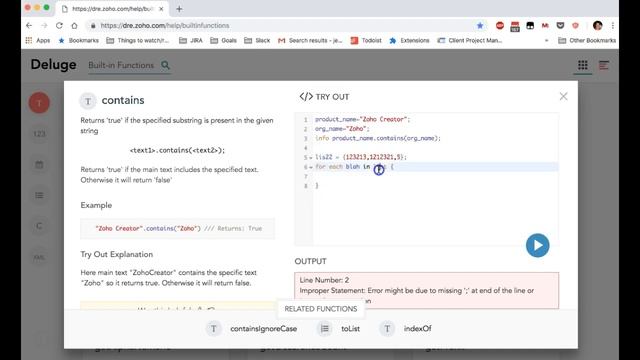Open the Goals bookmark folder
Image resolution: width=640 pixels, height=360 pixels.
223,40
